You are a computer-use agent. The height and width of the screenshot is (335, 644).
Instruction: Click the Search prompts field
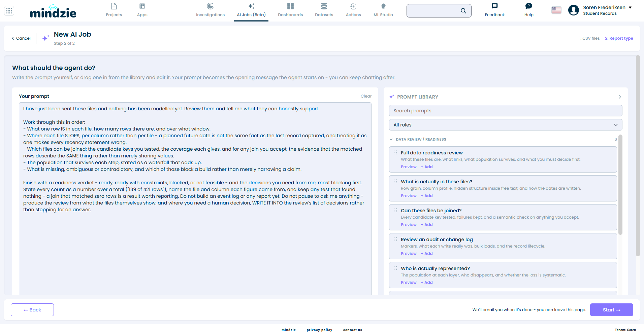pos(506,111)
